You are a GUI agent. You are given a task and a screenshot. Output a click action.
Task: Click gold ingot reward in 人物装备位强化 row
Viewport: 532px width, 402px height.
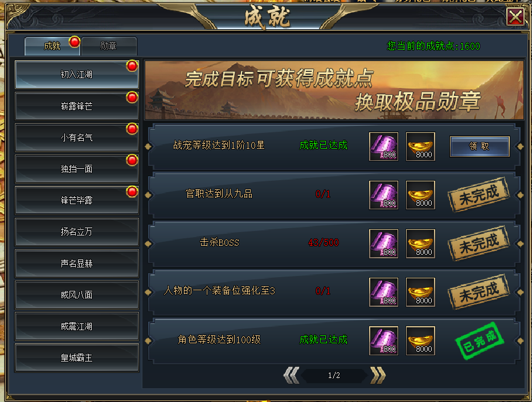pyautogui.click(x=420, y=292)
